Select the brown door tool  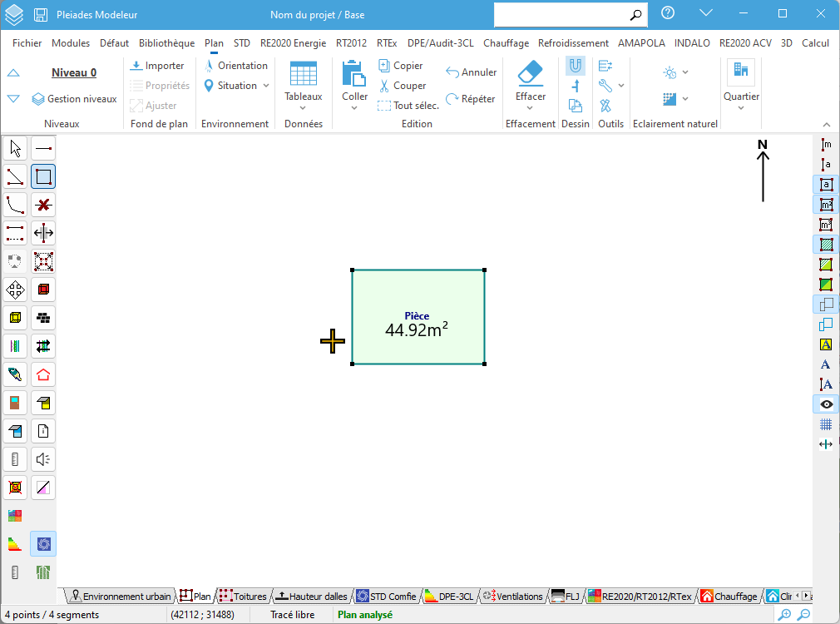tap(15, 403)
